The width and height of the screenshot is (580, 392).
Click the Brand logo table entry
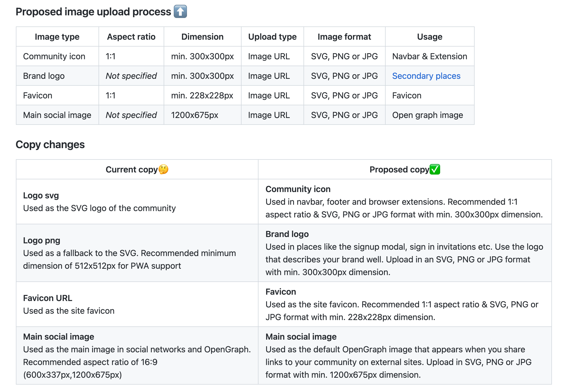[44, 76]
